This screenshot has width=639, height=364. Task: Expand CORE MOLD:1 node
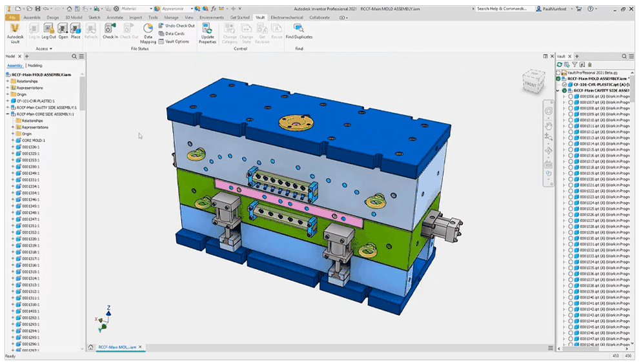coord(13,140)
